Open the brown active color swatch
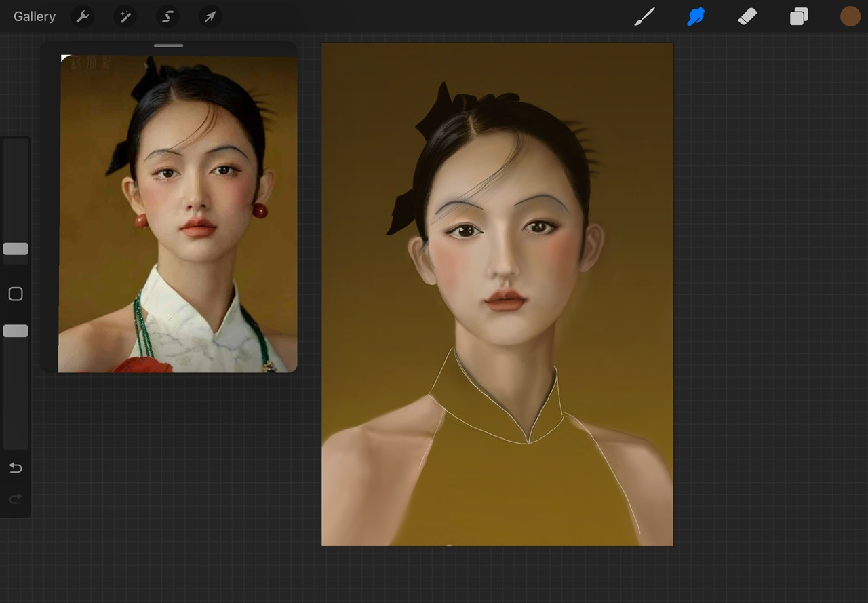868x603 pixels. pos(850,16)
